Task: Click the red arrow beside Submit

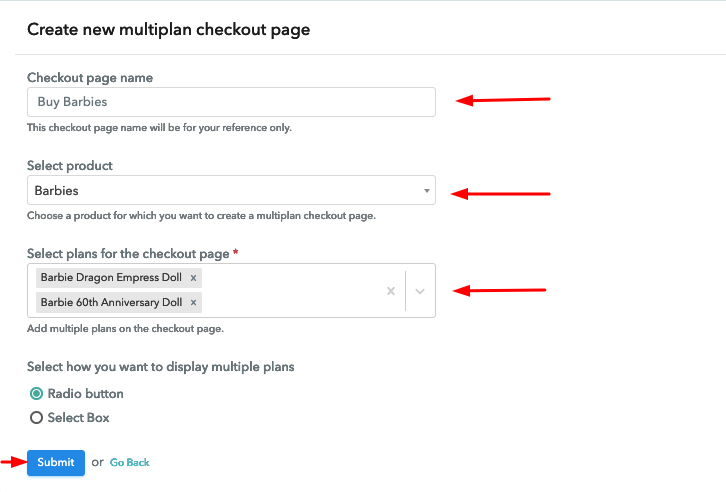Action: (x=13, y=462)
